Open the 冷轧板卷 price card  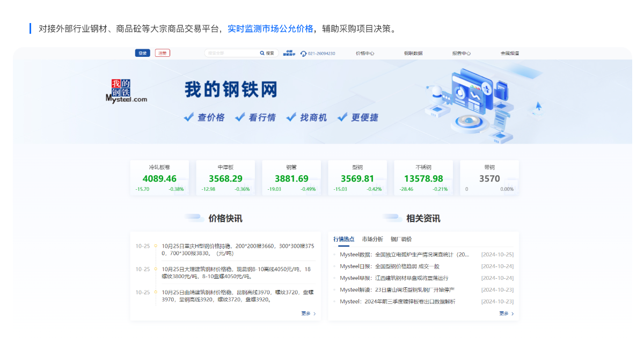[x=159, y=177]
